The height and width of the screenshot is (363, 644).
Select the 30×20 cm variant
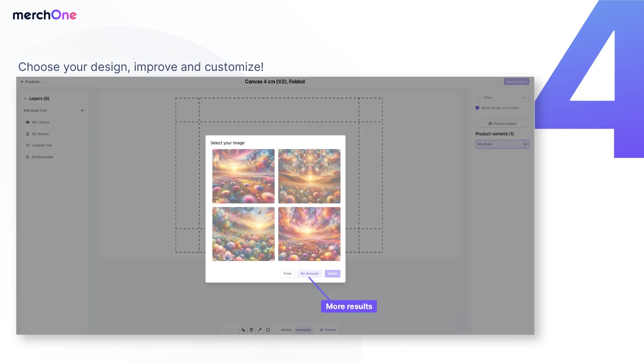pyautogui.click(x=502, y=144)
